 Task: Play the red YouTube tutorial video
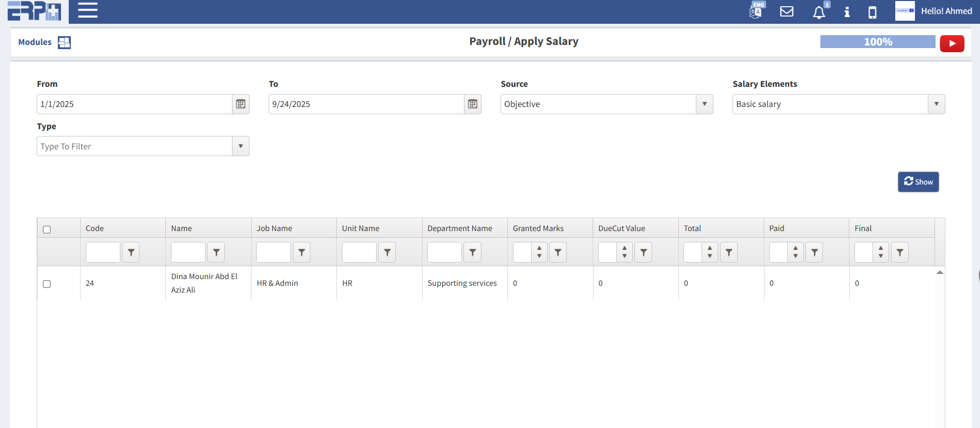point(952,43)
